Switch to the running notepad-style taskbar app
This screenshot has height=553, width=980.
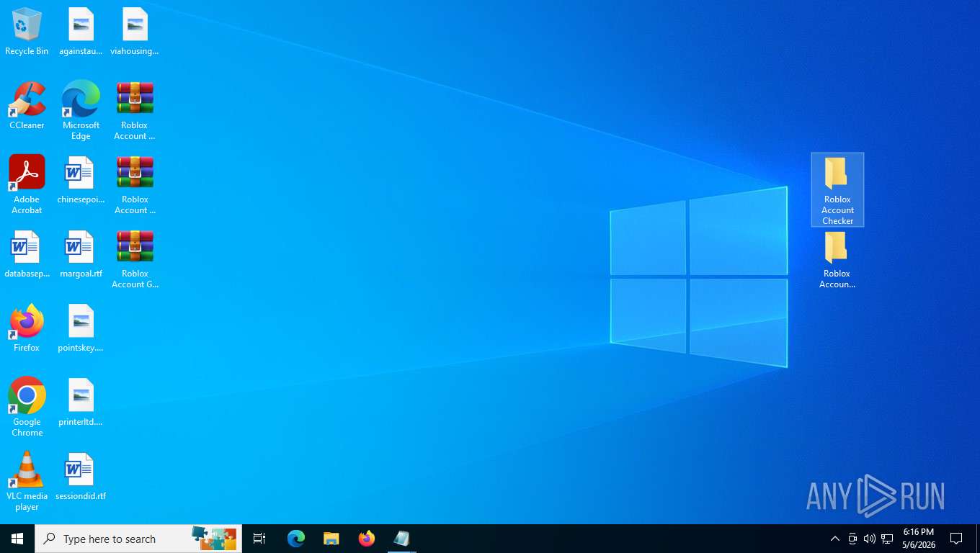[402, 539]
